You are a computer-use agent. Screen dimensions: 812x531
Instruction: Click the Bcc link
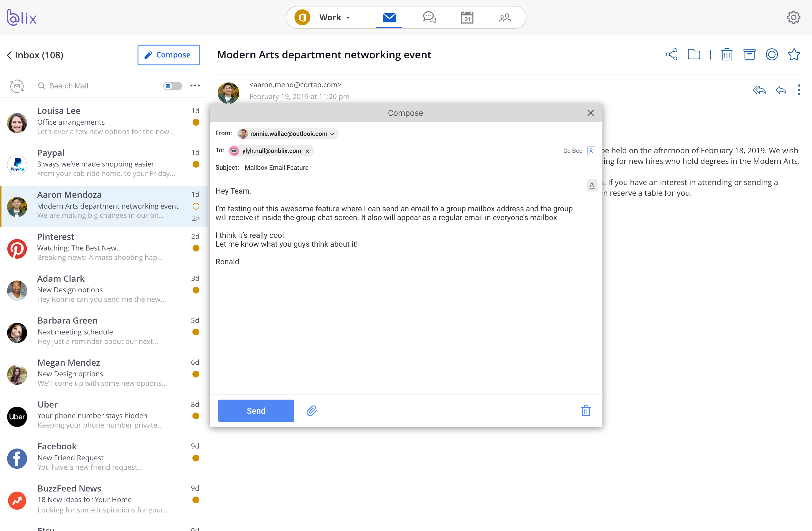pyautogui.click(x=577, y=151)
